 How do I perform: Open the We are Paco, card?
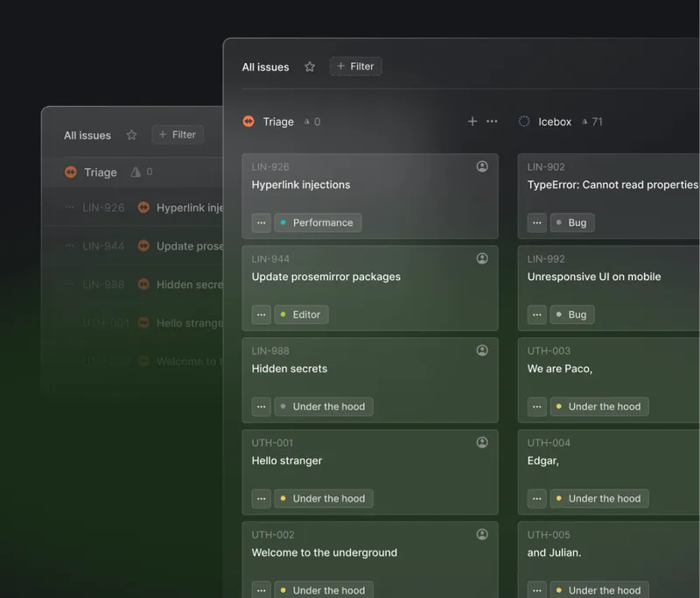tap(609, 380)
